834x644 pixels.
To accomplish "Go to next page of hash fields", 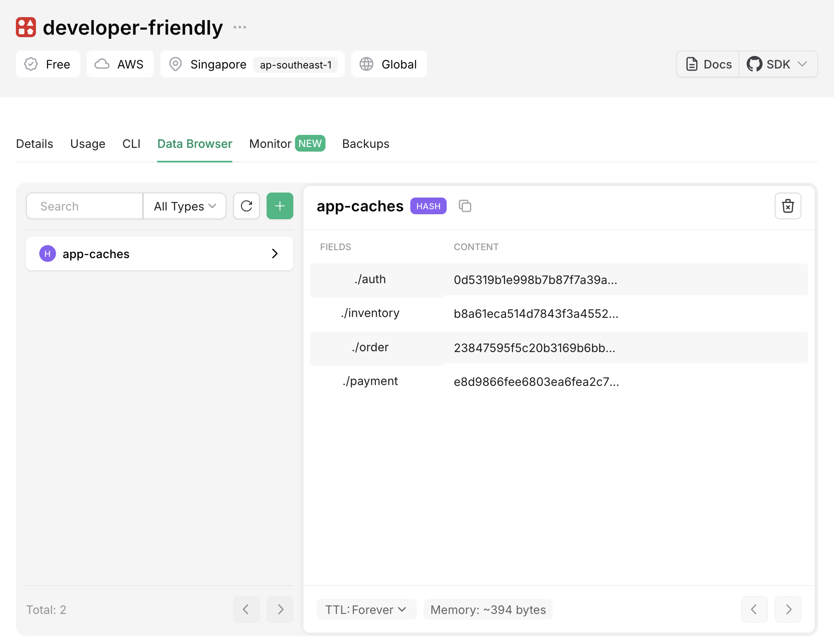I will 788,609.
